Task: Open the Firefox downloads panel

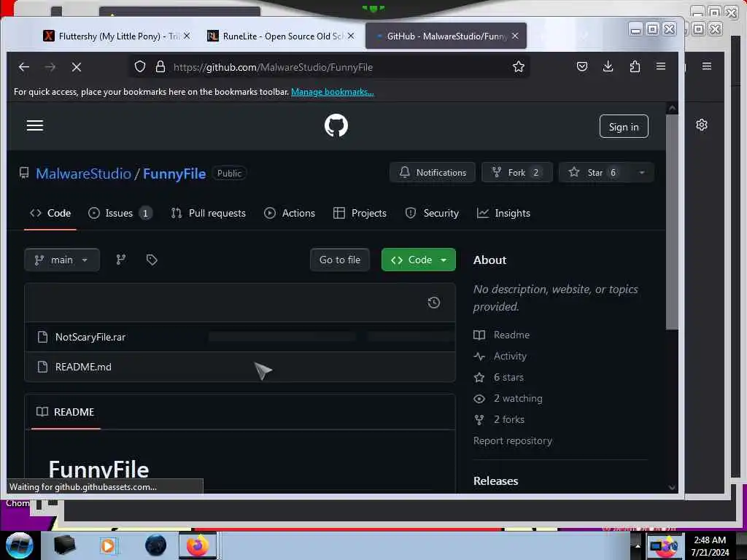Action: [608, 66]
